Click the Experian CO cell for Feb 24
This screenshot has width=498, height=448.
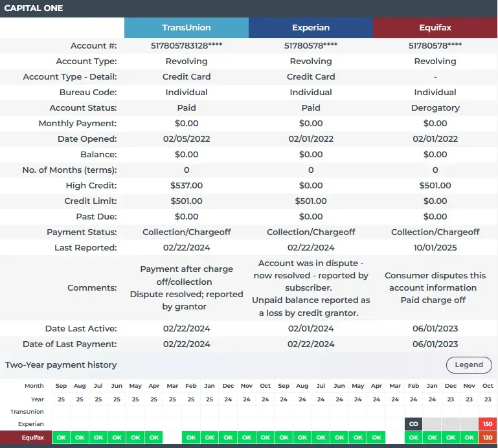(414, 424)
